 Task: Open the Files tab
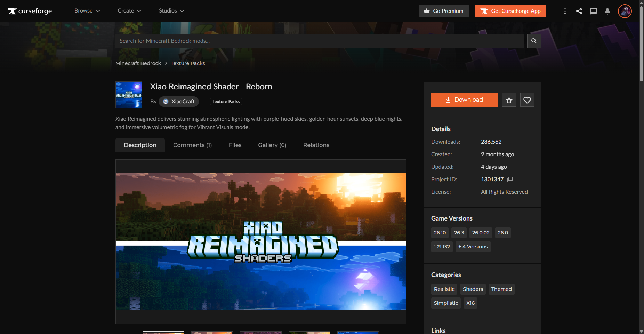click(x=235, y=145)
